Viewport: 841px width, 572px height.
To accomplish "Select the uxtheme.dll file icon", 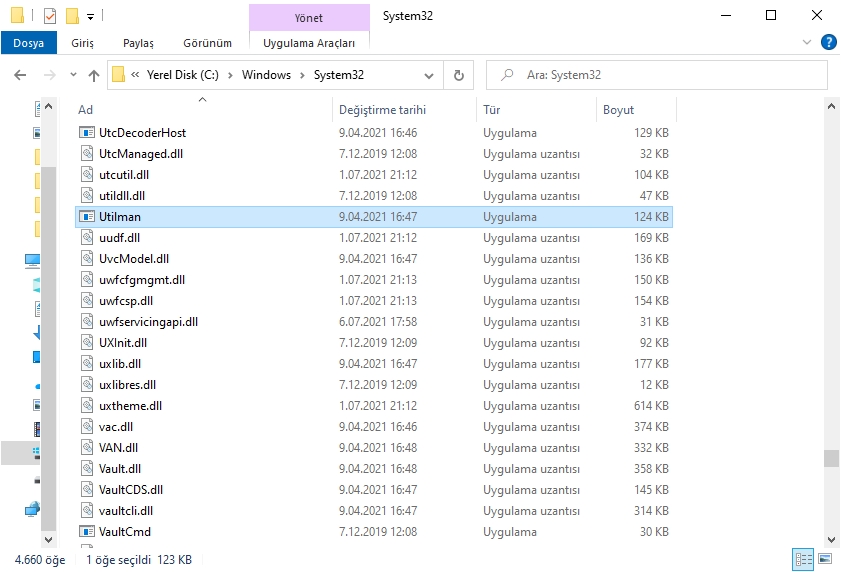I will click(x=87, y=406).
